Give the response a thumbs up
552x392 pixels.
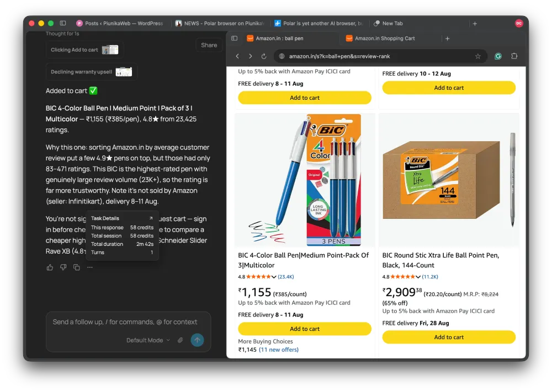click(x=50, y=267)
